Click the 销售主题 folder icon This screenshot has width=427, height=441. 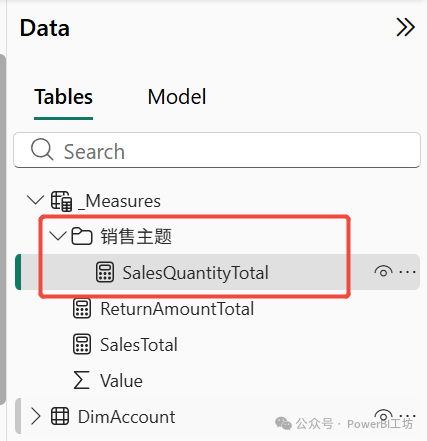pyautogui.click(x=82, y=236)
